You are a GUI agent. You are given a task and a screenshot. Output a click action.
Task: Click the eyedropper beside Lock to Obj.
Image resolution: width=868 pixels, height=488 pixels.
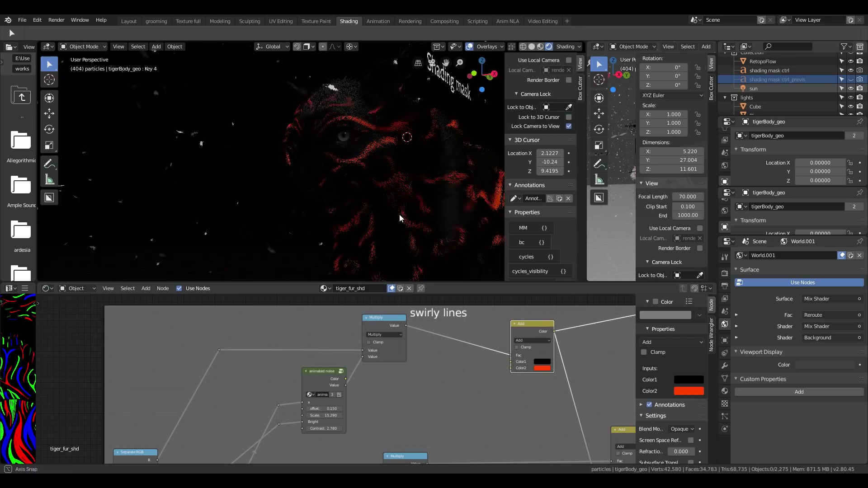[569, 107]
